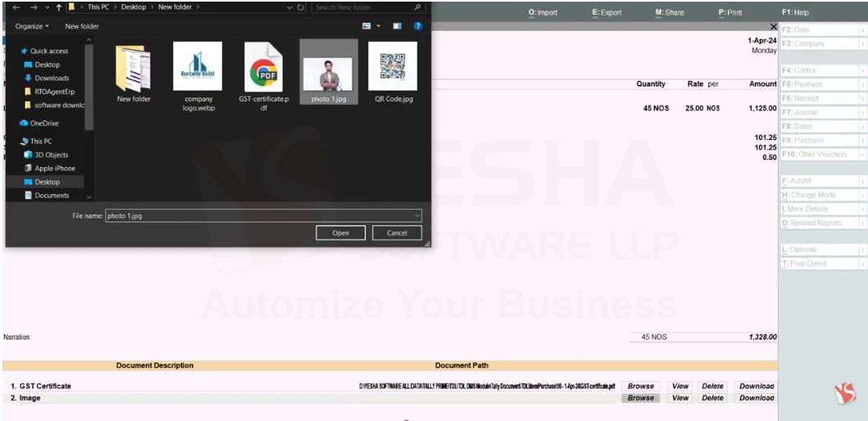Open the Share menu in Tally
The height and width of the screenshot is (421, 868).
click(670, 12)
